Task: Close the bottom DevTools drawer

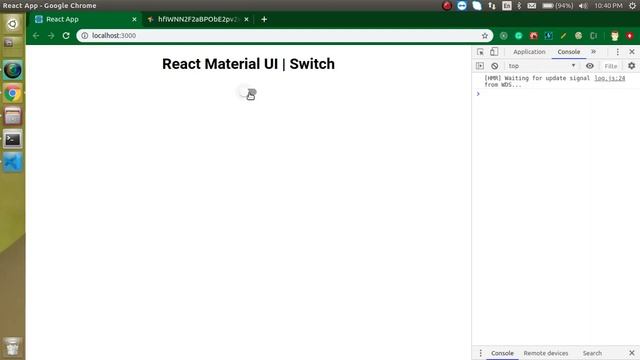Action: (632, 353)
